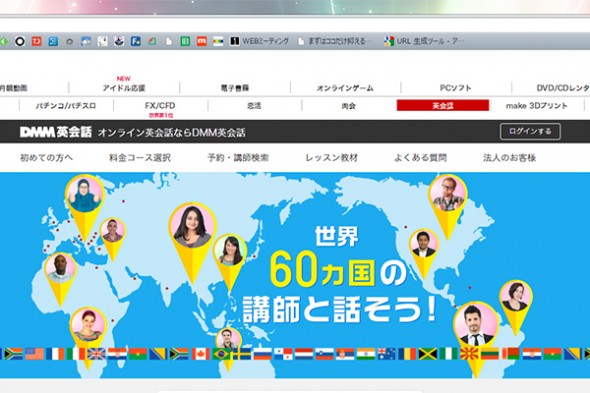The height and width of the screenshot is (393, 590).
Task: Click the Indian flag in flag strip
Action: click(366, 354)
